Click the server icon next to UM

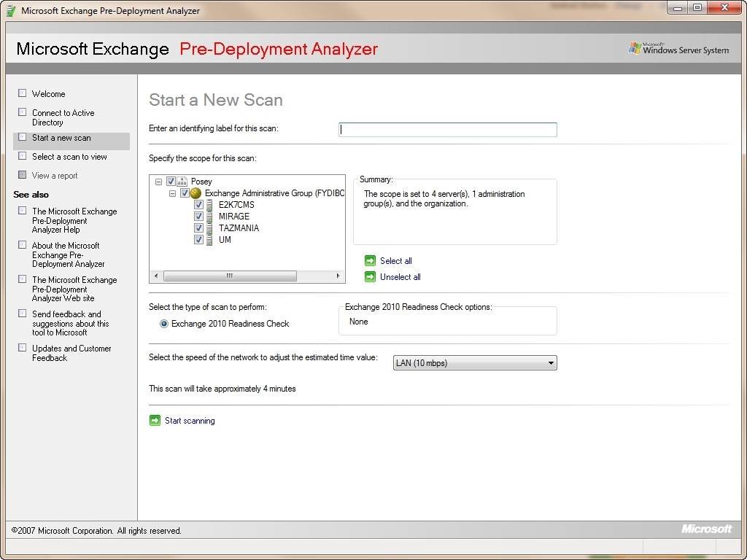[209, 239]
